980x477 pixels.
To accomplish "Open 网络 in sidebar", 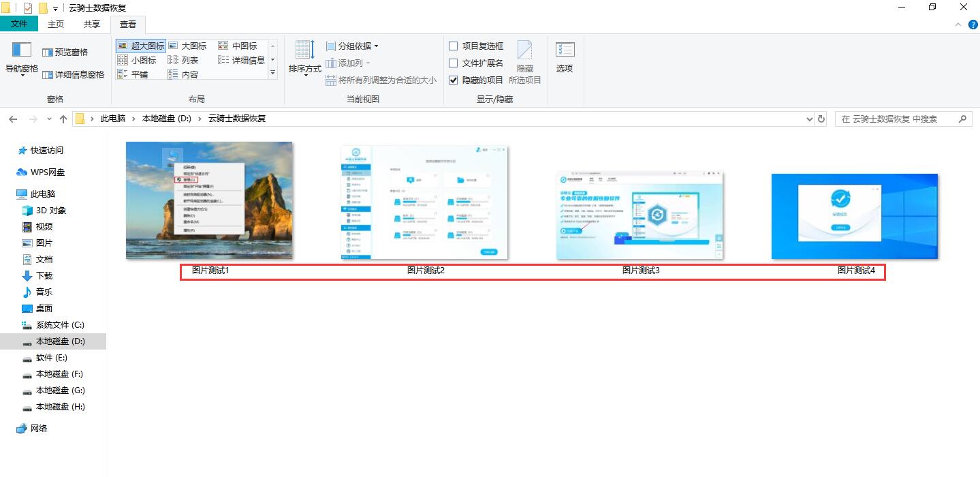I will (x=32, y=428).
